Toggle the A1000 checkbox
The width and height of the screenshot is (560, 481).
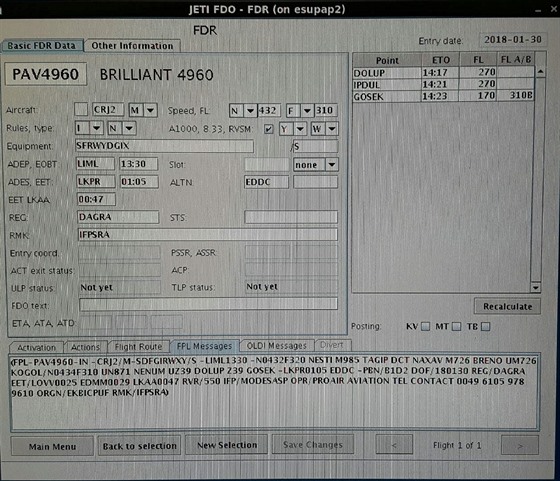point(268,129)
